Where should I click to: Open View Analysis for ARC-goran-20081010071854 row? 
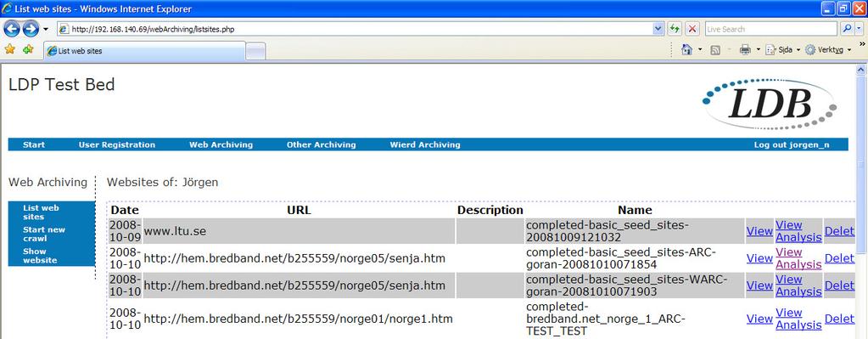coord(798,258)
